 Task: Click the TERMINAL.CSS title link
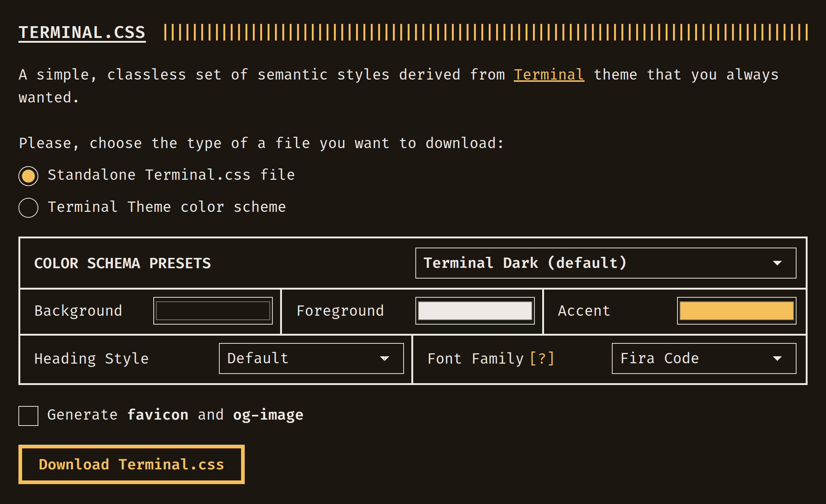click(82, 32)
